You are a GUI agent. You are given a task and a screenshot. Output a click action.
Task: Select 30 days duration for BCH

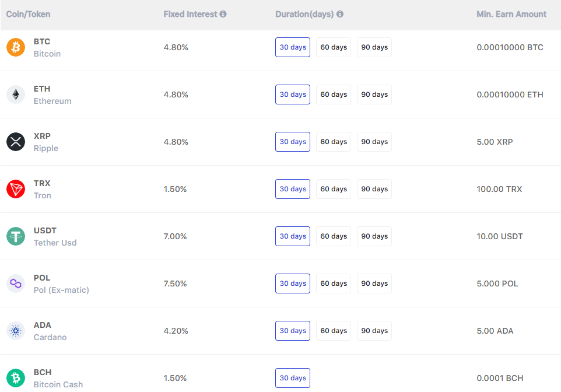pos(292,378)
